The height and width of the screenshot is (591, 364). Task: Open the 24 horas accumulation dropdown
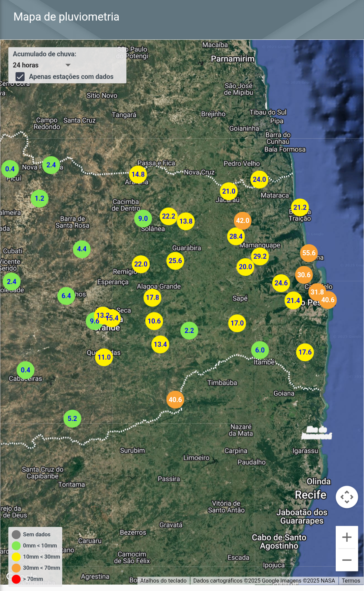click(40, 65)
